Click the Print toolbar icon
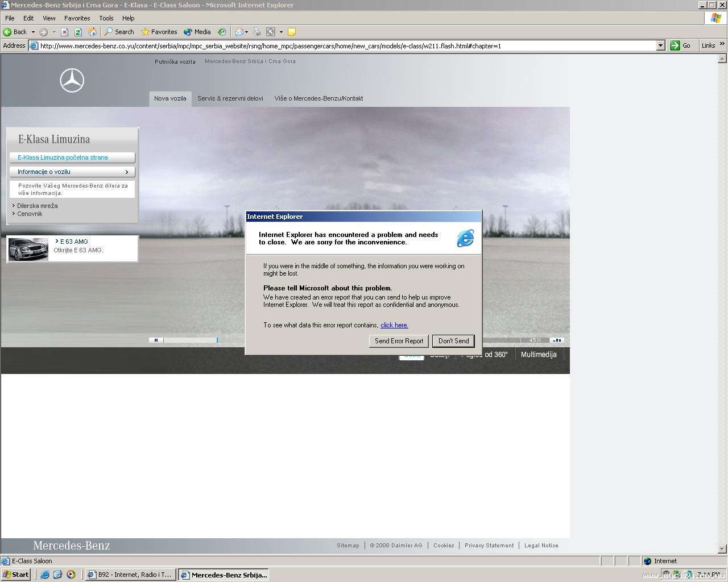The image size is (728, 582). click(257, 32)
